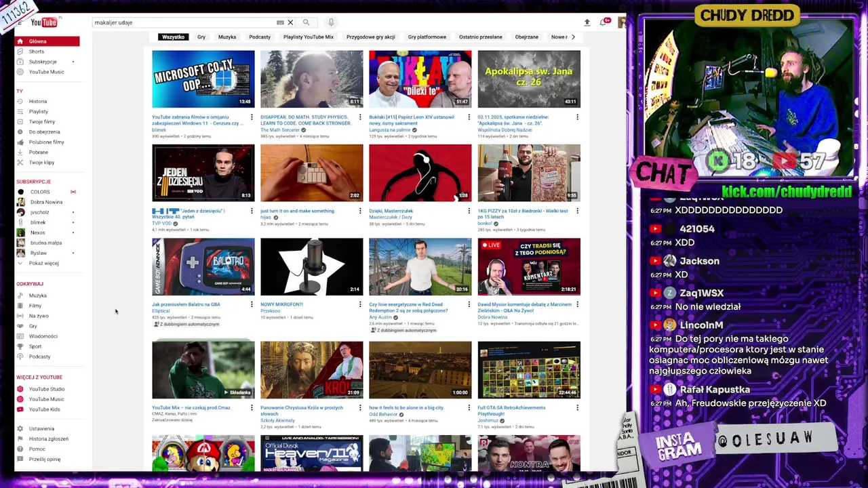Open the YouTube logo home link
This screenshot has height=488, width=868.
click(x=44, y=22)
